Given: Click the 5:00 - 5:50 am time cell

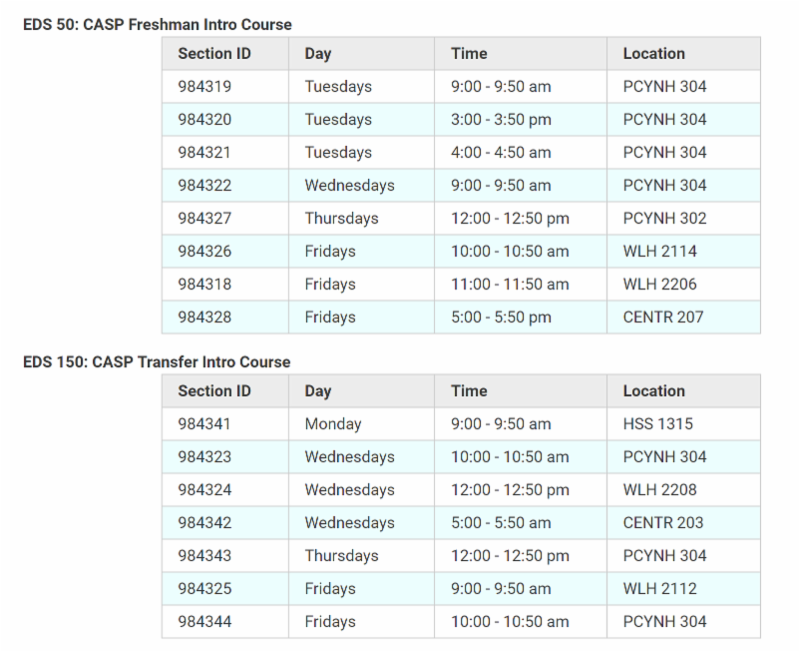Looking at the screenshot, I should click(501, 523).
